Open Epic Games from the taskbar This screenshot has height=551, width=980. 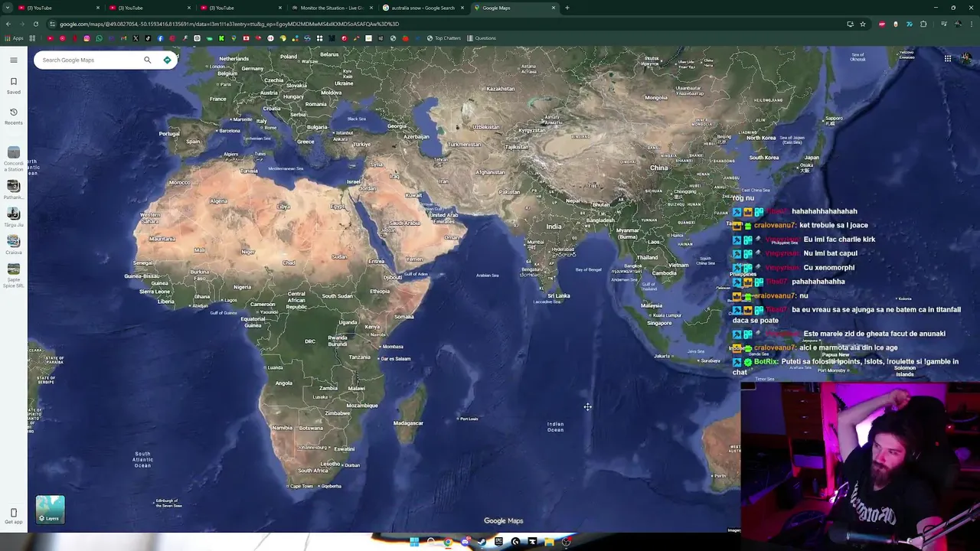click(x=498, y=542)
